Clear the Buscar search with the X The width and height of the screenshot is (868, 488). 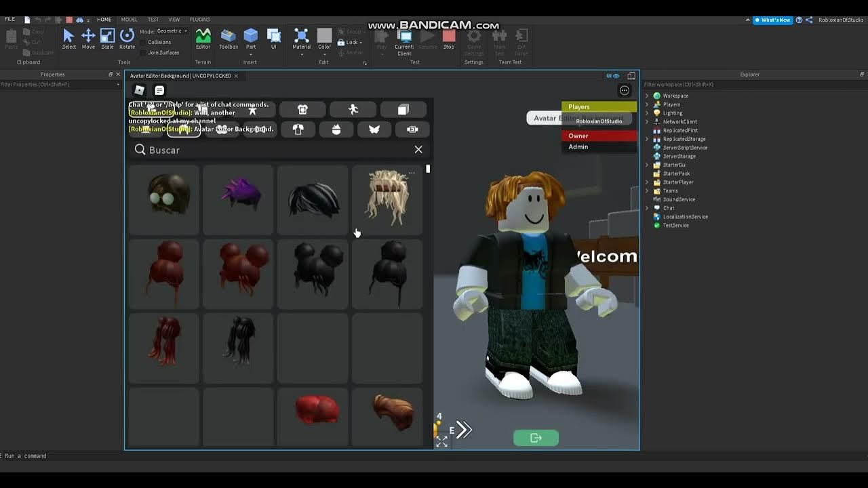[x=418, y=150]
